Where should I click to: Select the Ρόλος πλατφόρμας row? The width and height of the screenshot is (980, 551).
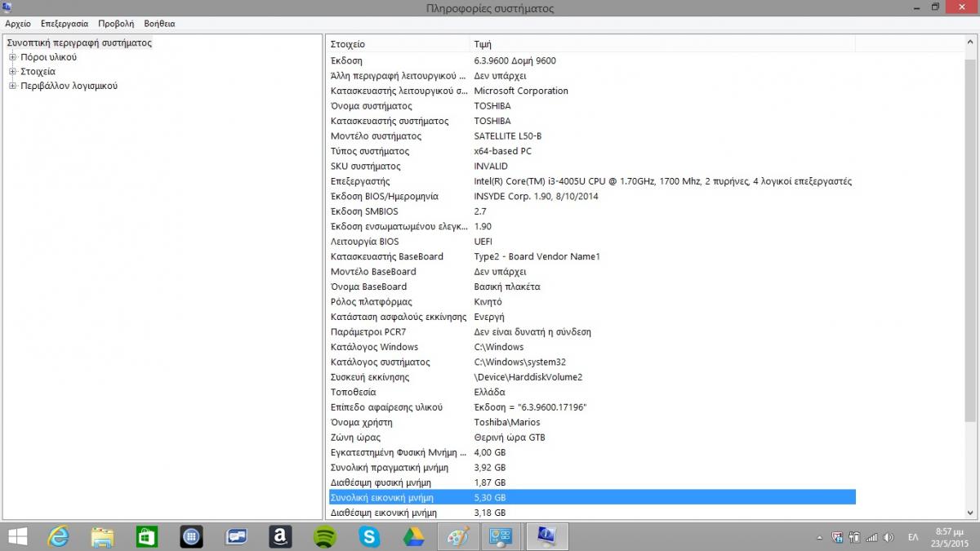(x=592, y=302)
